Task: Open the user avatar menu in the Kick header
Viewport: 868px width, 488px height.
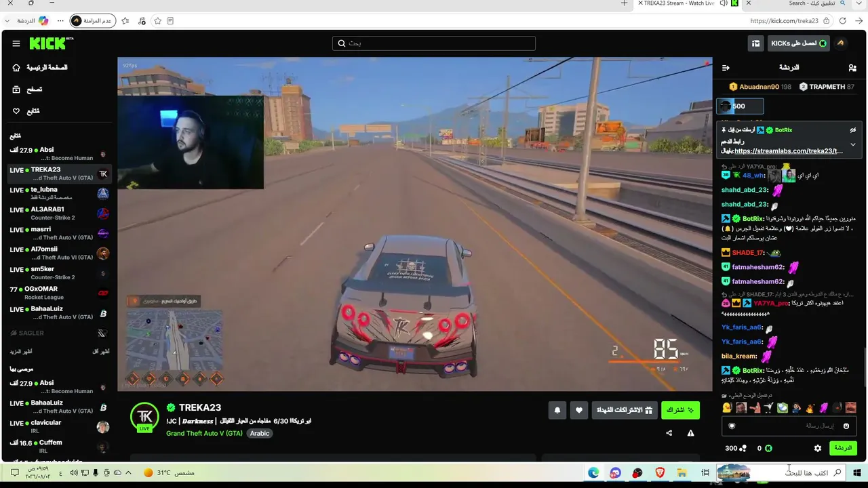Action: [841, 43]
